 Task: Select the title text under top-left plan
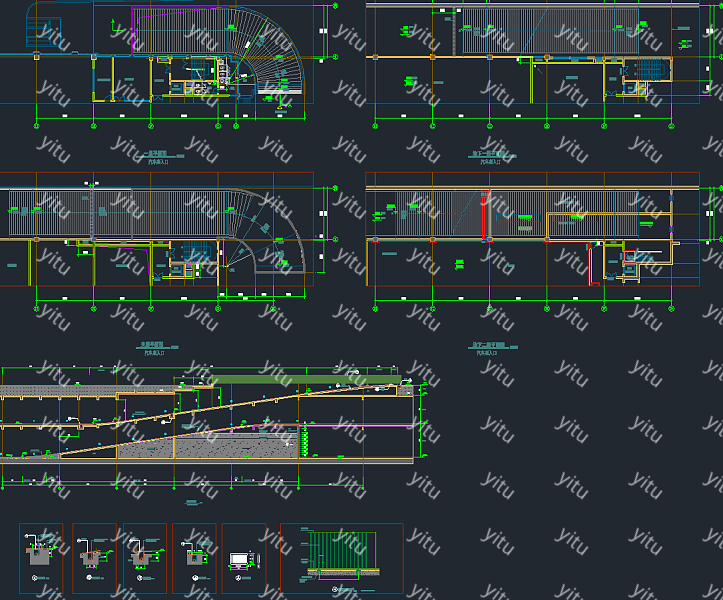(x=160, y=157)
